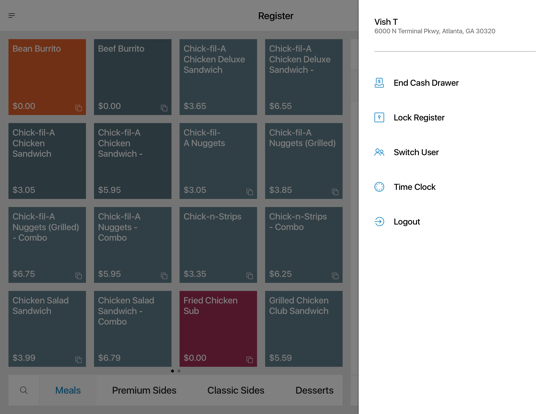Viewport: 552px width, 414px height.
Task: Switch to Premium Sides tab
Action: [x=144, y=390]
